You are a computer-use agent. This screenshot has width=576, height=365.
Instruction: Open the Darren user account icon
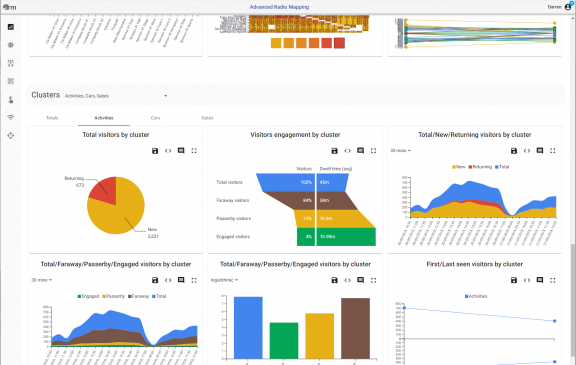(x=568, y=7)
